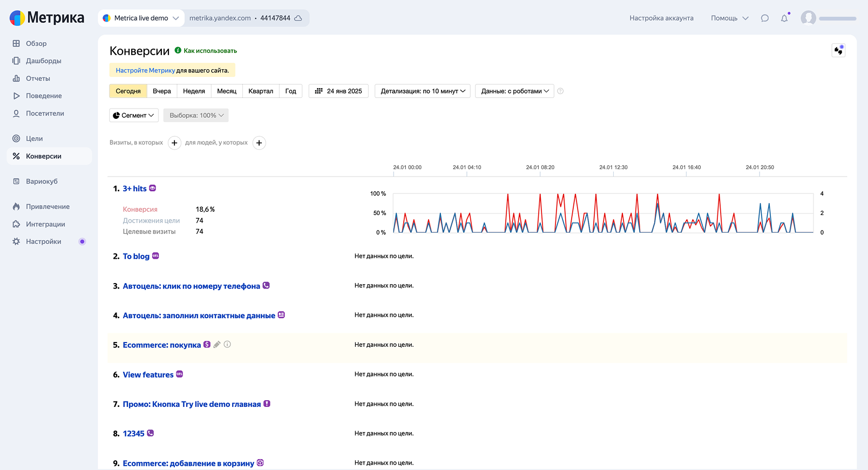Click the cloud icon beside counter ID
The image size is (868, 470).
pos(298,18)
